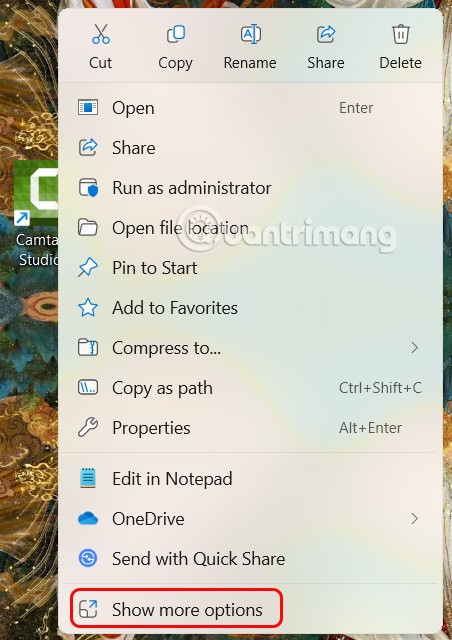Expand the Compress to submenu arrow
The height and width of the screenshot is (640, 452).
click(x=414, y=348)
